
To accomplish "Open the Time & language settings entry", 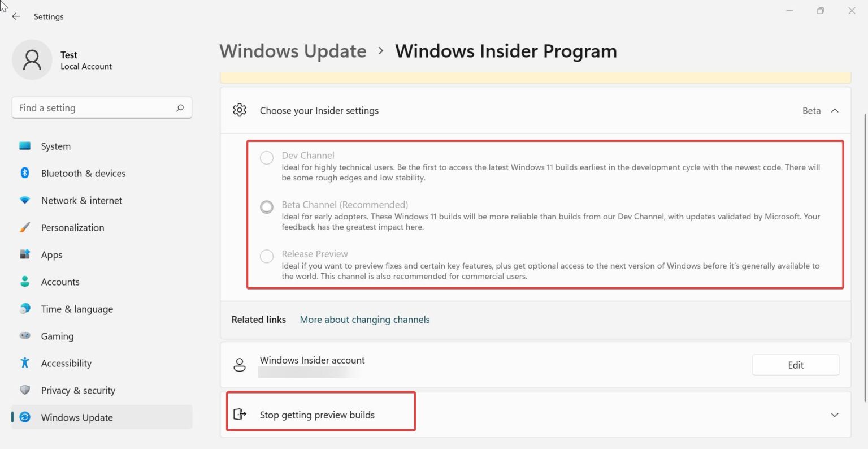I will [77, 309].
